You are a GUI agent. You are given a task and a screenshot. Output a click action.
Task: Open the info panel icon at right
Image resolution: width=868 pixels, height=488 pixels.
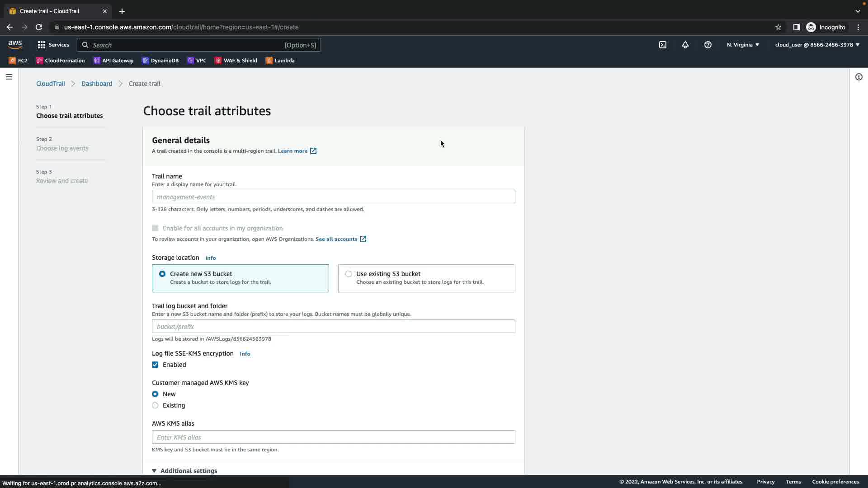tap(859, 77)
